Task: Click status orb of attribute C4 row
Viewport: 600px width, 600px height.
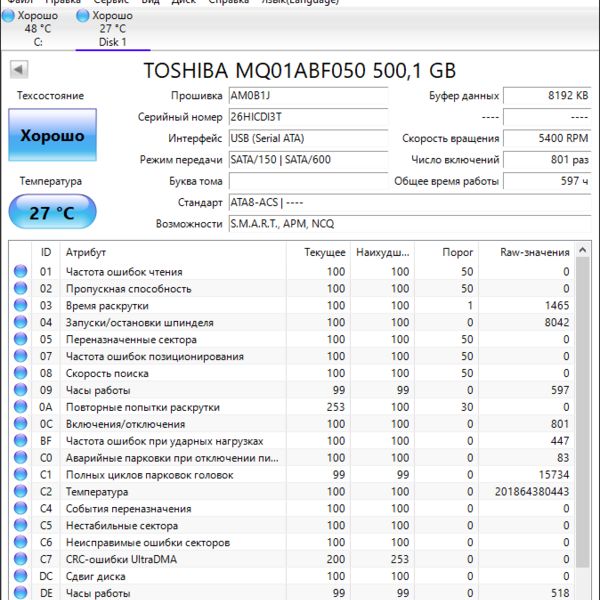Action: pyautogui.click(x=21, y=508)
